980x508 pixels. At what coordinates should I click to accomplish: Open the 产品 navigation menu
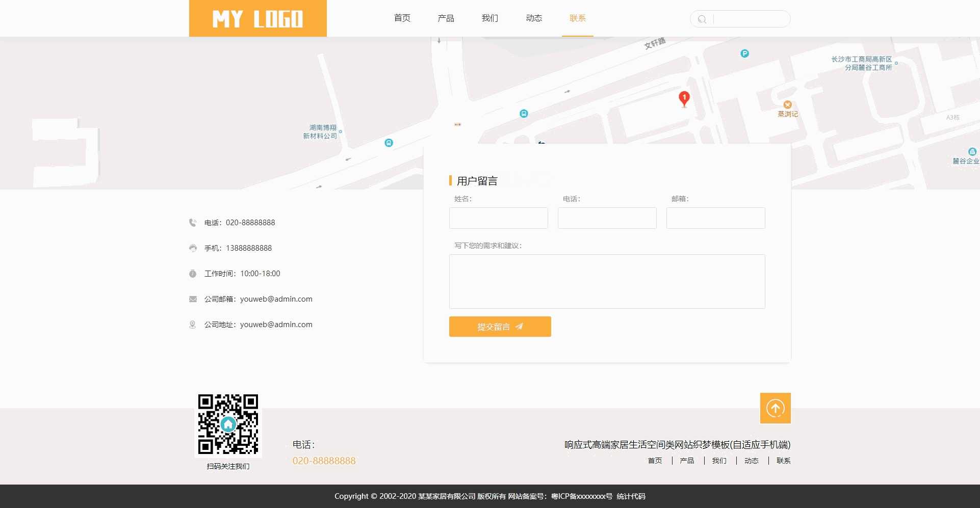click(x=446, y=18)
